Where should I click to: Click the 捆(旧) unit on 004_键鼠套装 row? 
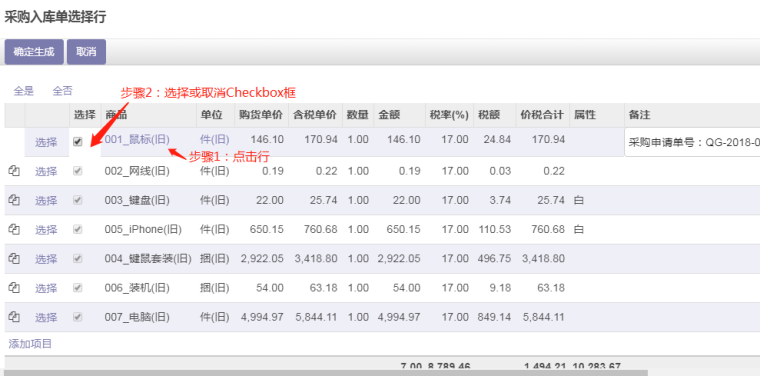(x=215, y=259)
